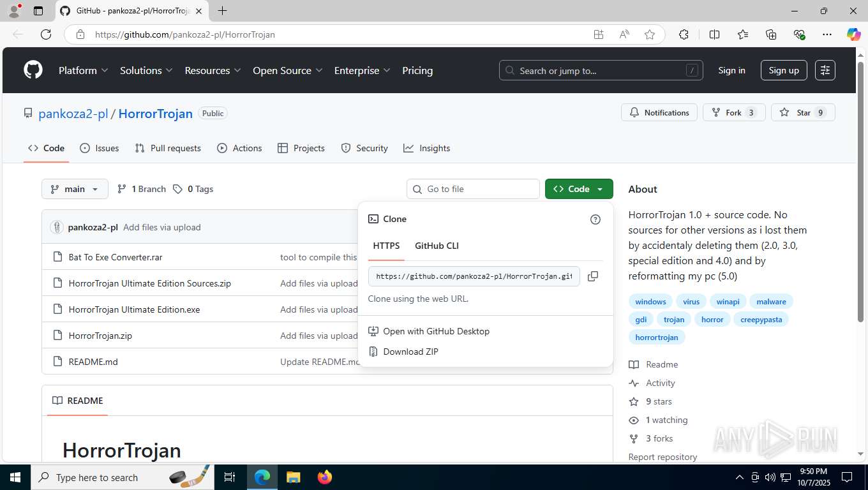Click the Sign up button

pos(784,70)
